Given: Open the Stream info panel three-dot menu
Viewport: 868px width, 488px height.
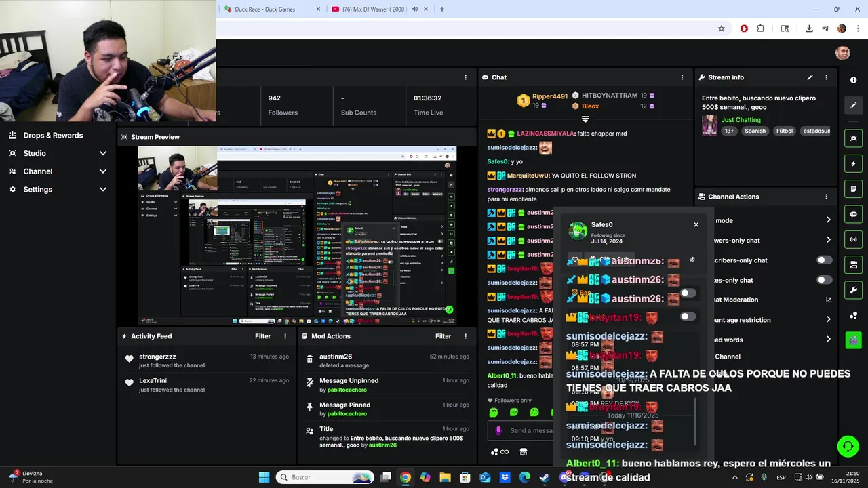Looking at the screenshot, I should pos(826,77).
